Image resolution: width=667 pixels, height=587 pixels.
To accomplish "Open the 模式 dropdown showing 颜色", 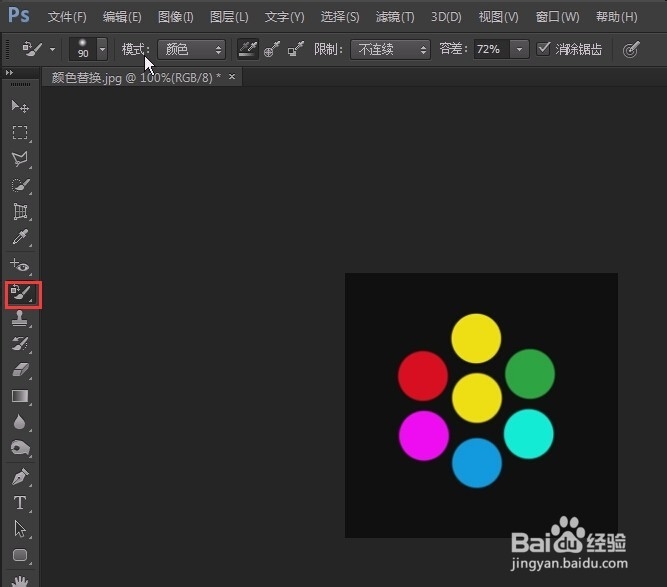I will pyautogui.click(x=191, y=50).
